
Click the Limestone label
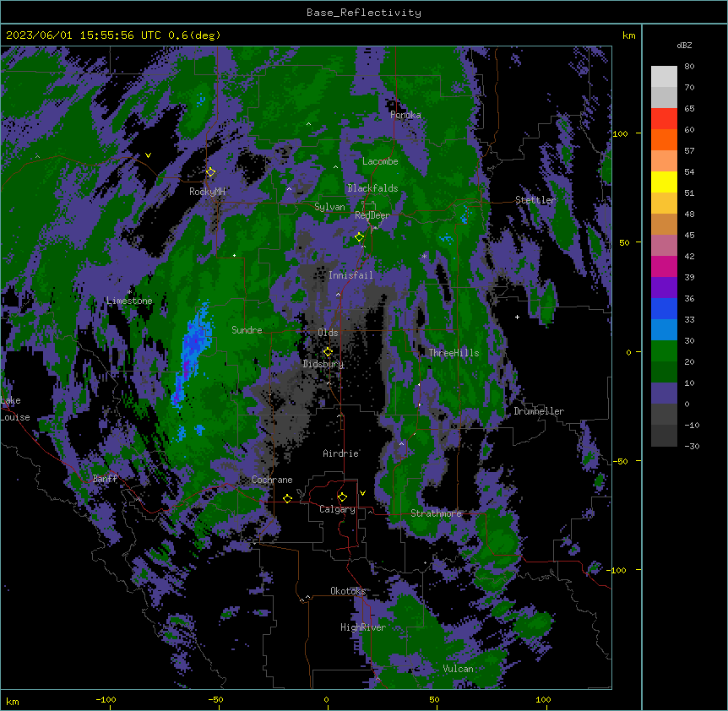click(x=129, y=301)
